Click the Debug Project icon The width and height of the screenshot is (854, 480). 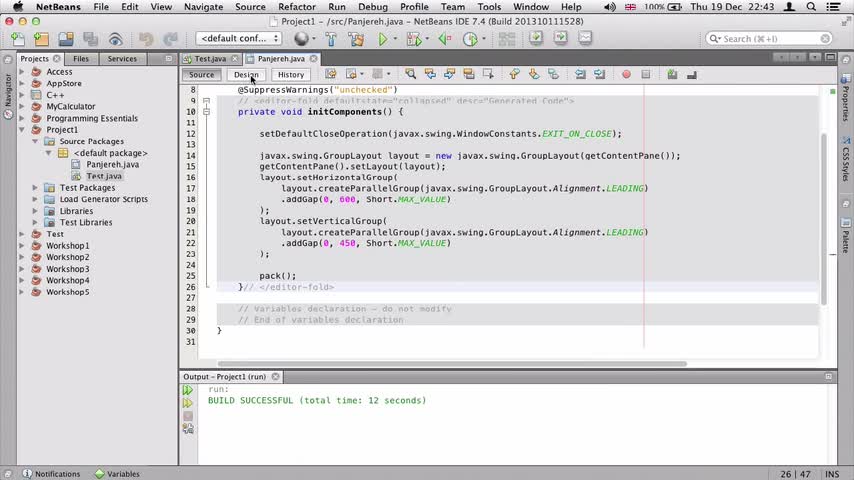[x=413, y=39]
